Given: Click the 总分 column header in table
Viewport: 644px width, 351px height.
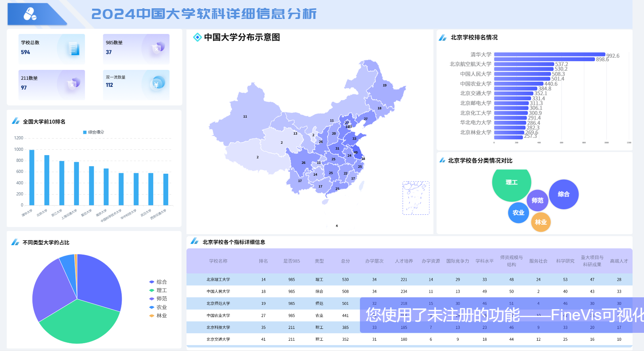Looking at the screenshot, I should pyautogui.click(x=345, y=261).
